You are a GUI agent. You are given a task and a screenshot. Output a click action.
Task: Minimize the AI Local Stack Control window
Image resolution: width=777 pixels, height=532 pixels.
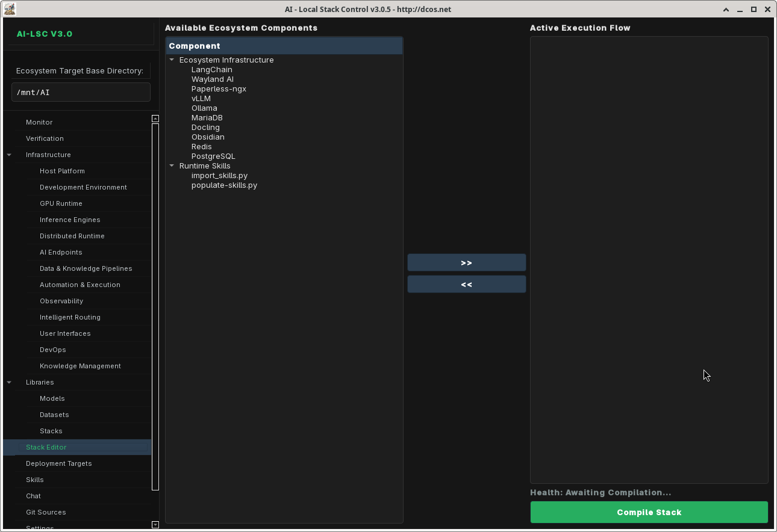(x=740, y=10)
